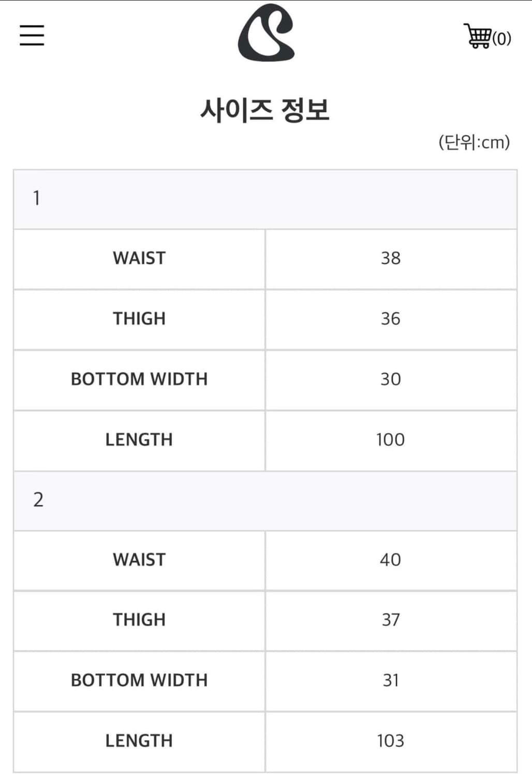Click the length value 103
Viewport: 532px width, 776px height.
(x=391, y=741)
